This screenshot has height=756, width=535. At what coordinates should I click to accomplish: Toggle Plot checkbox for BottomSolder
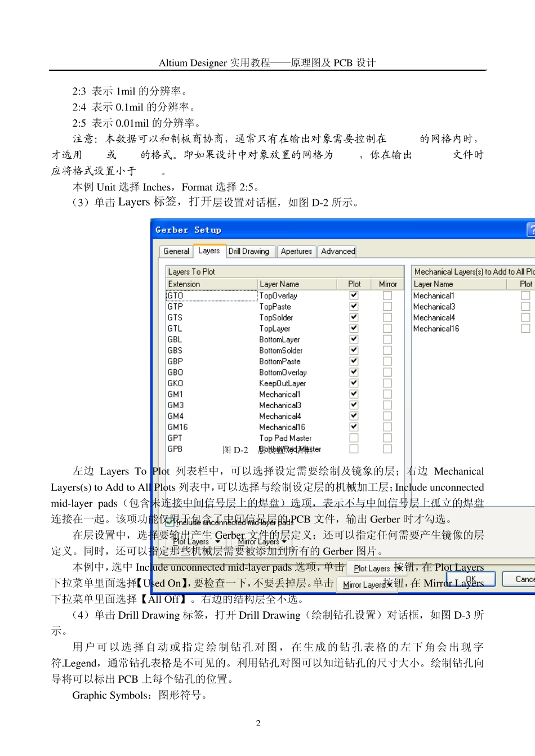point(354,350)
